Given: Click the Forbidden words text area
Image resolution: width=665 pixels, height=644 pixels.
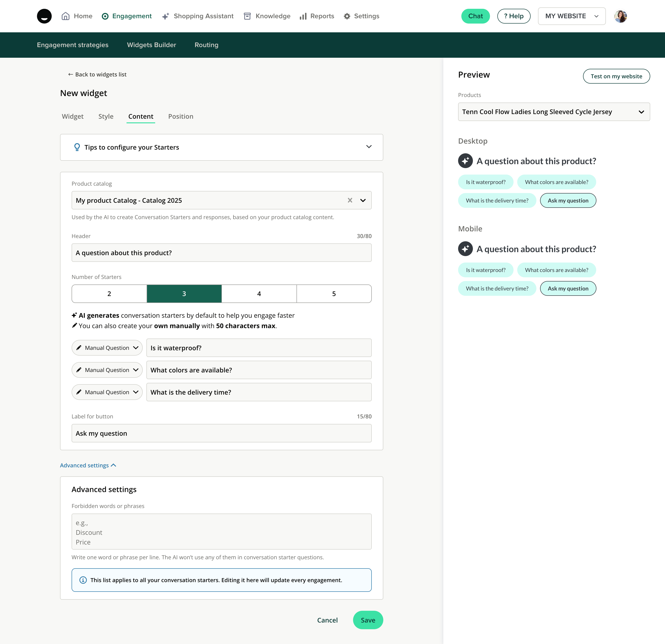Looking at the screenshot, I should pyautogui.click(x=221, y=531).
